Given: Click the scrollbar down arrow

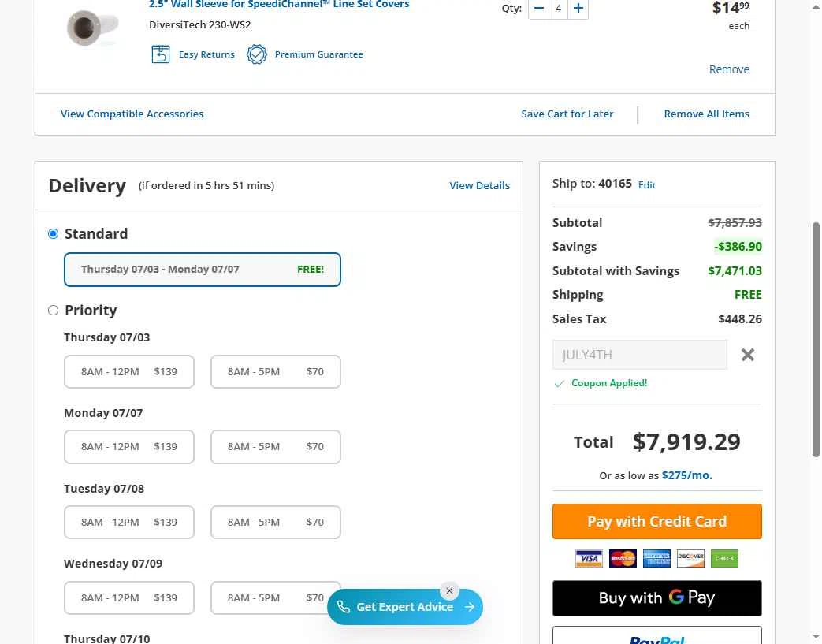Looking at the screenshot, I should point(816,637).
